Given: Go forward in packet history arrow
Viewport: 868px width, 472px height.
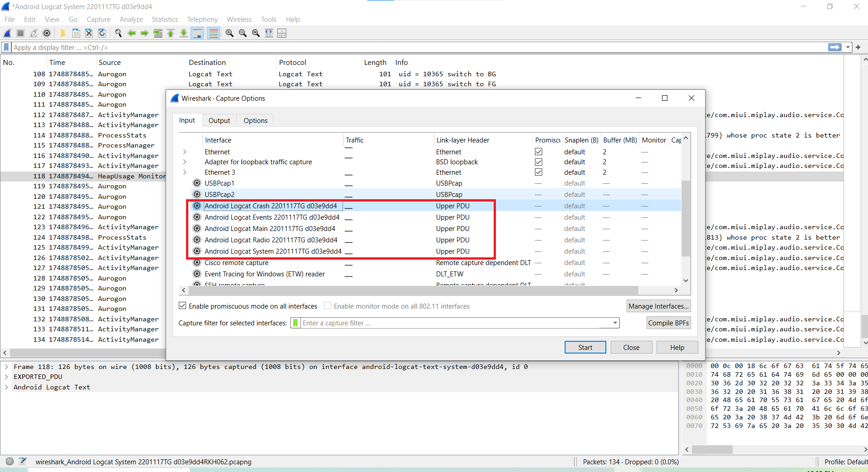Looking at the screenshot, I should (145, 33).
